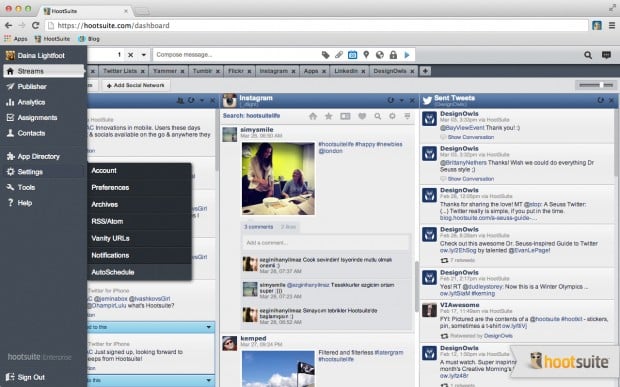The width and height of the screenshot is (620, 387).
Task: Click the browser address bar
Action: [x=316, y=25]
